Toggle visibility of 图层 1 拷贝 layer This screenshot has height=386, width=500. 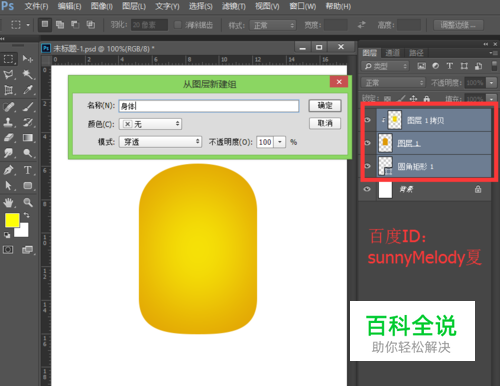pyautogui.click(x=368, y=120)
